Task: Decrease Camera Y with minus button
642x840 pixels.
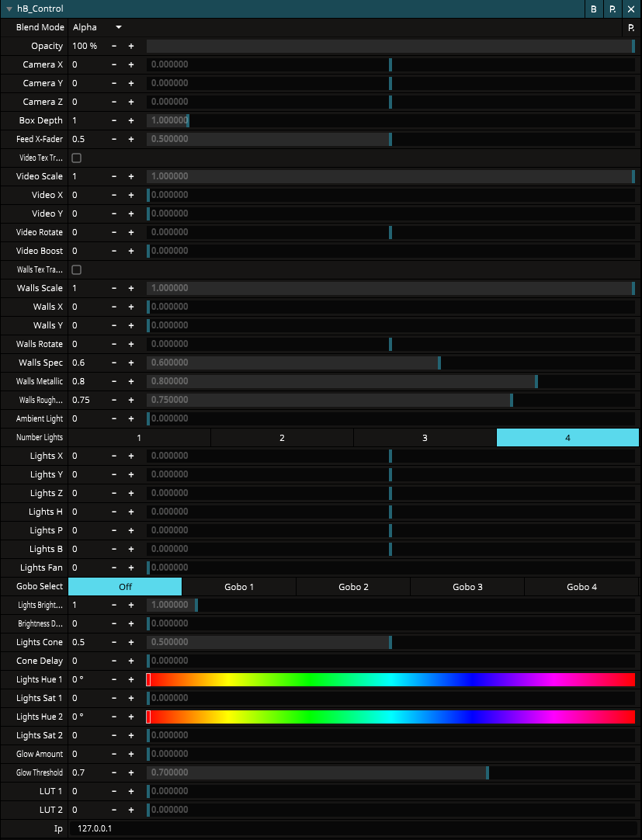Action: 114,84
